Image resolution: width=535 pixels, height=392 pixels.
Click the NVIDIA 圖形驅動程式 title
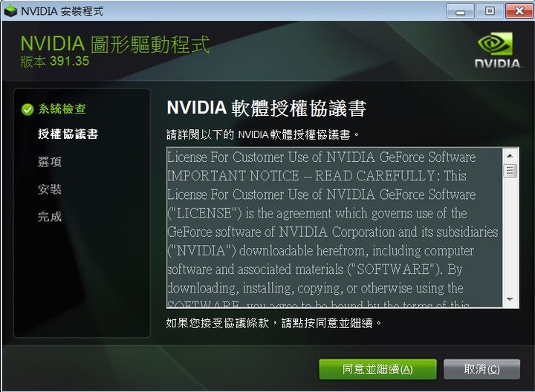click(x=115, y=45)
